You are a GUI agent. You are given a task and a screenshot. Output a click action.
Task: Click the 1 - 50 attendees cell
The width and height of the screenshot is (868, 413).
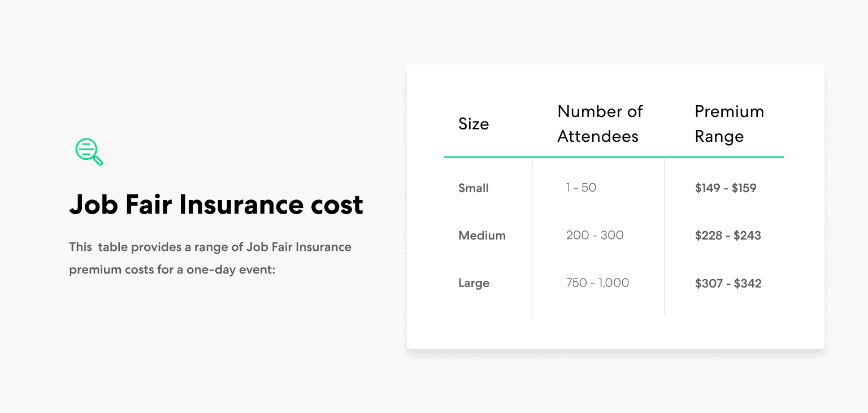pyautogui.click(x=581, y=188)
